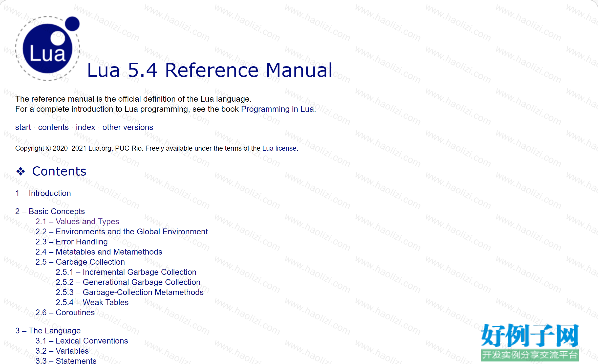The image size is (598, 364).
Task: Open 2.1 – Values and Types
Action: 77,221
